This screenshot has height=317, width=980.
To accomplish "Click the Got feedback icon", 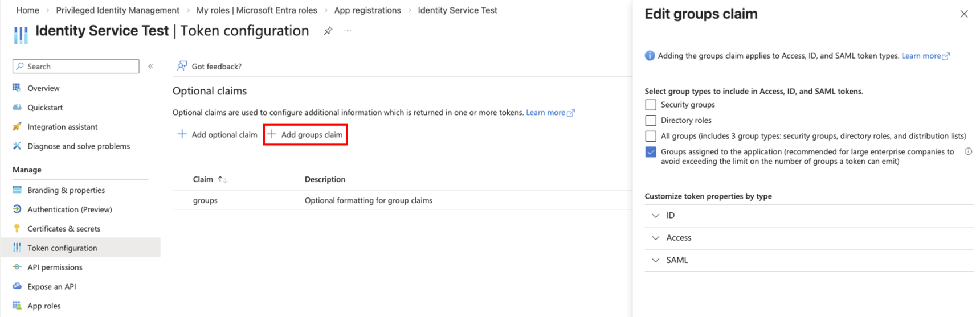I will click(182, 66).
